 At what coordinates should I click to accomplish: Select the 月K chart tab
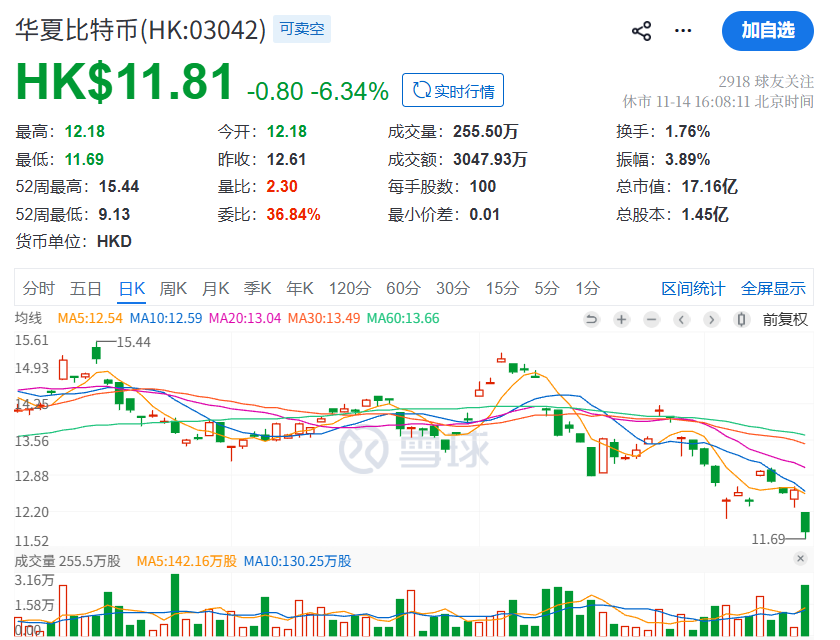(215, 289)
